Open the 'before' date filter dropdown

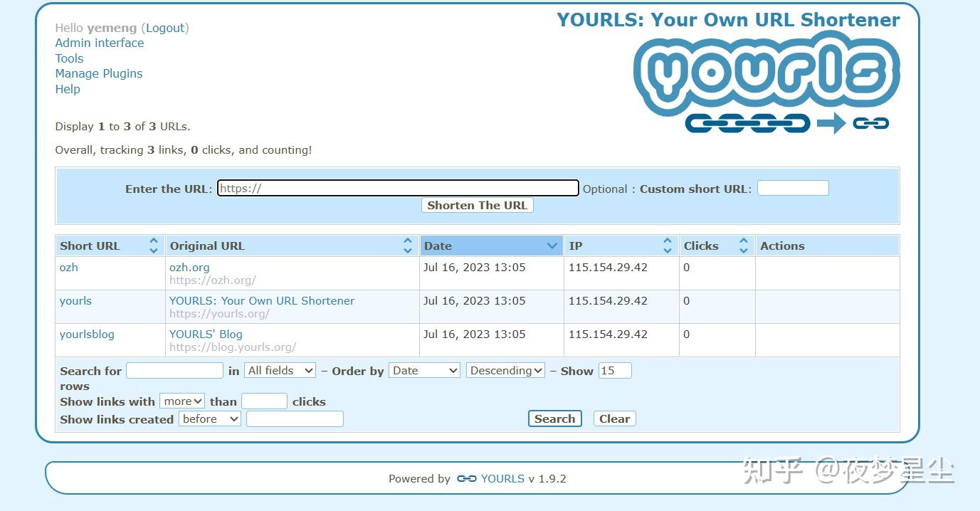click(x=209, y=418)
